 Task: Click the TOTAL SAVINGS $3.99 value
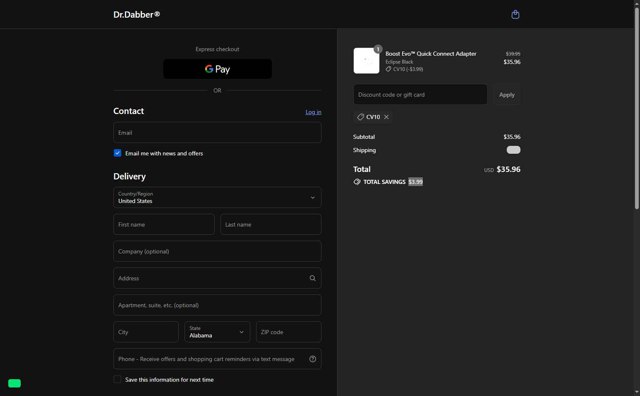point(416,182)
